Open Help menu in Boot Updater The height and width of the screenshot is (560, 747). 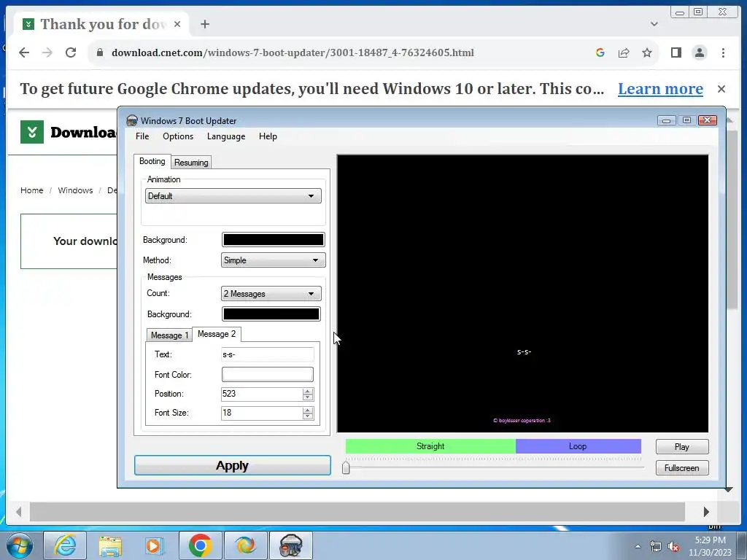268,136
